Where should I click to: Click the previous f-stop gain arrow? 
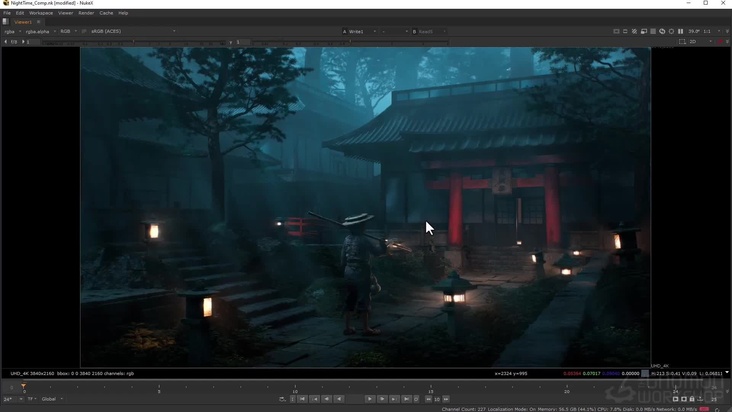click(5, 42)
